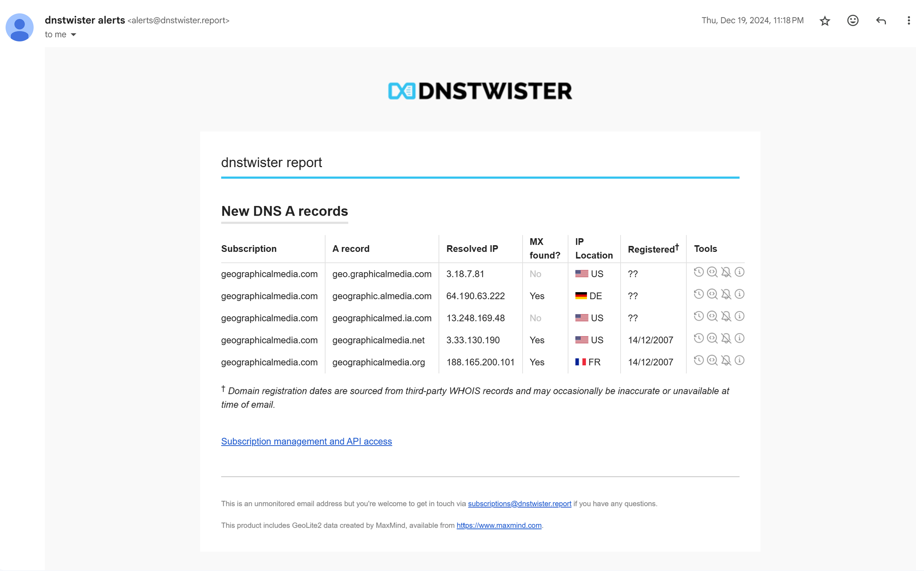Click info icon for geo.graphicalmedia.com row

[740, 272]
